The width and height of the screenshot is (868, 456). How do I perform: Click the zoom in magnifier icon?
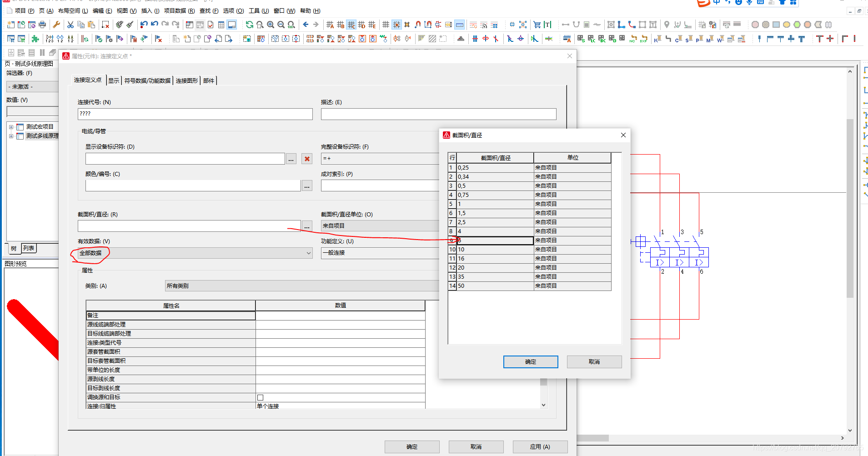271,25
